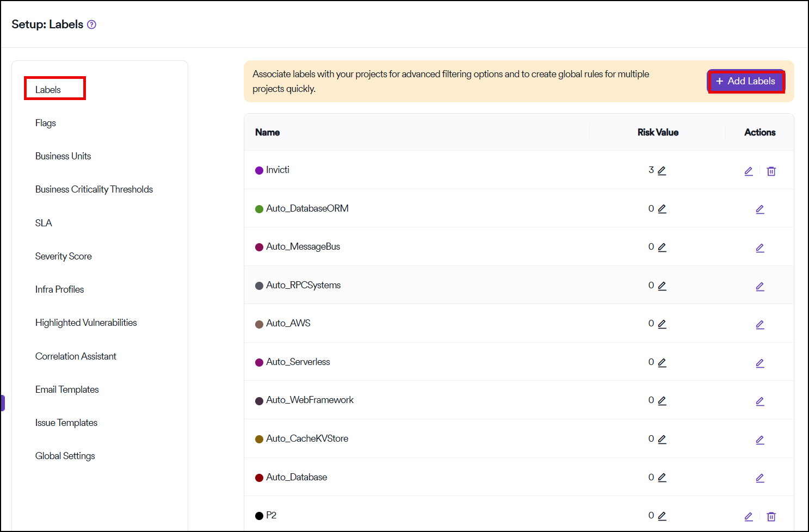Edit risk value pencil for Auto_MessageBus

tap(662, 248)
